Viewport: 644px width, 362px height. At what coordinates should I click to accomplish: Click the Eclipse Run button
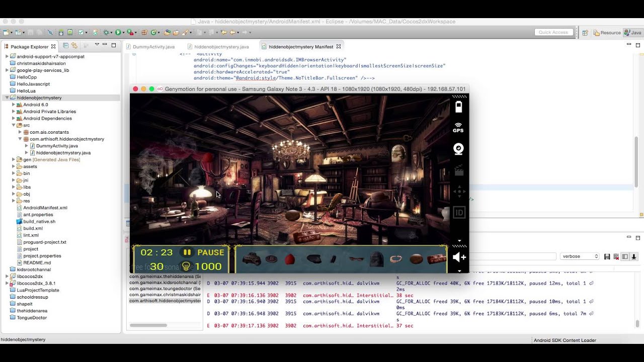point(118,32)
